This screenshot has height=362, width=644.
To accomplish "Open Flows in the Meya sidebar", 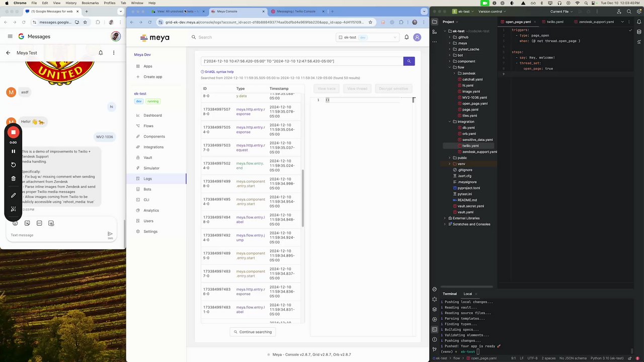I will tap(148, 126).
